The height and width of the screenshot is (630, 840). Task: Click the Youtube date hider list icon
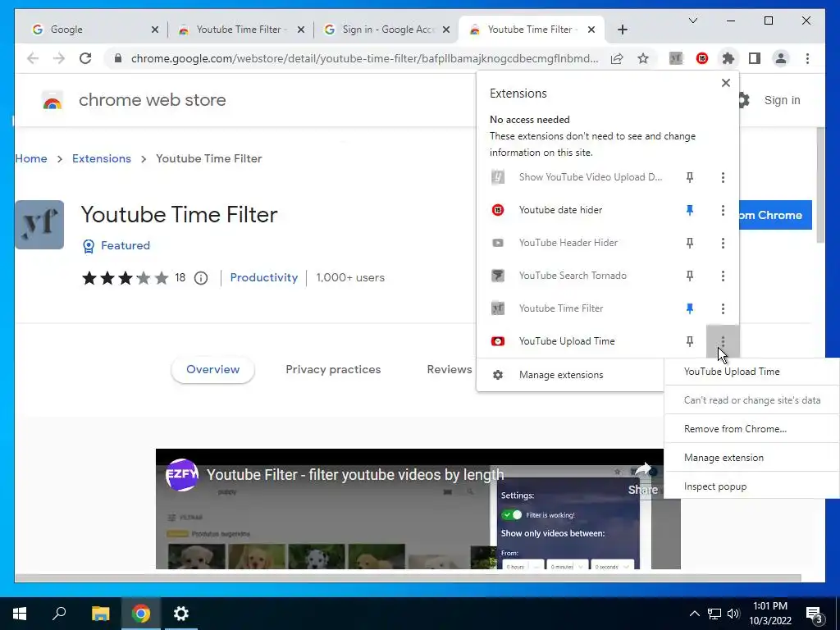point(498,210)
